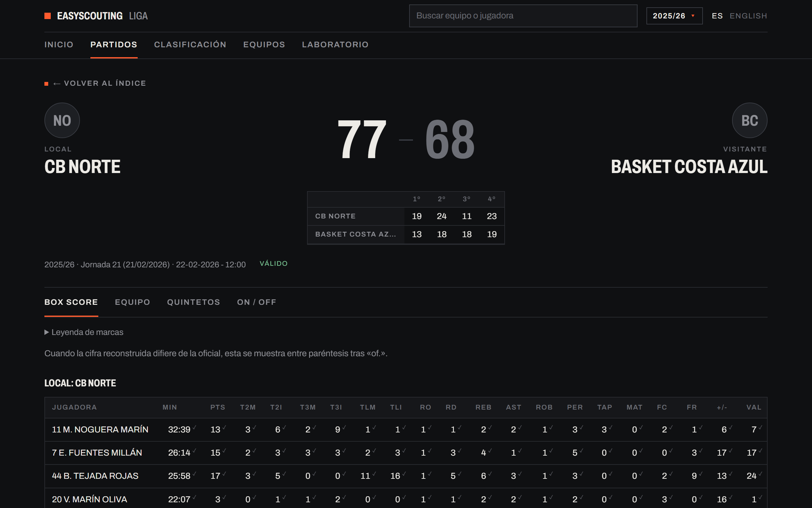Click the CB Norte NO team badge

tap(62, 120)
